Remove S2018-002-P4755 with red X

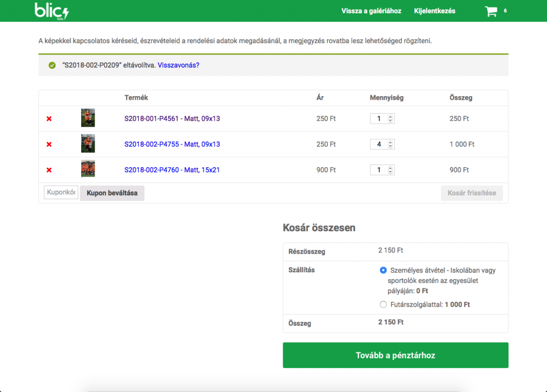click(x=49, y=144)
